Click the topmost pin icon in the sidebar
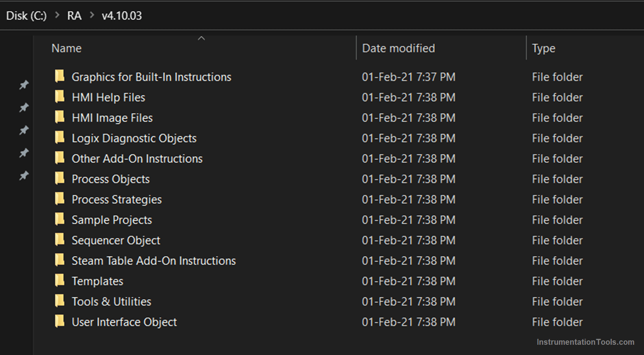Image resolution: width=644 pixels, height=355 pixels. [24, 85]
